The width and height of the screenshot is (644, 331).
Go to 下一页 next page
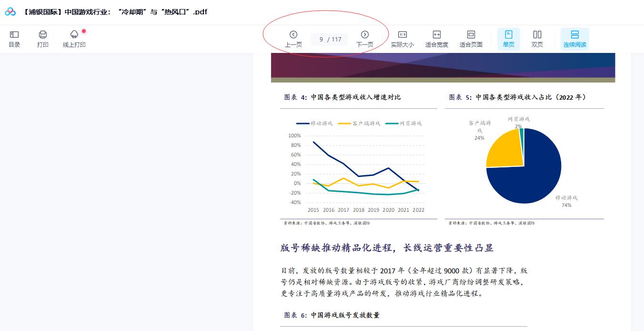(365, 38)
